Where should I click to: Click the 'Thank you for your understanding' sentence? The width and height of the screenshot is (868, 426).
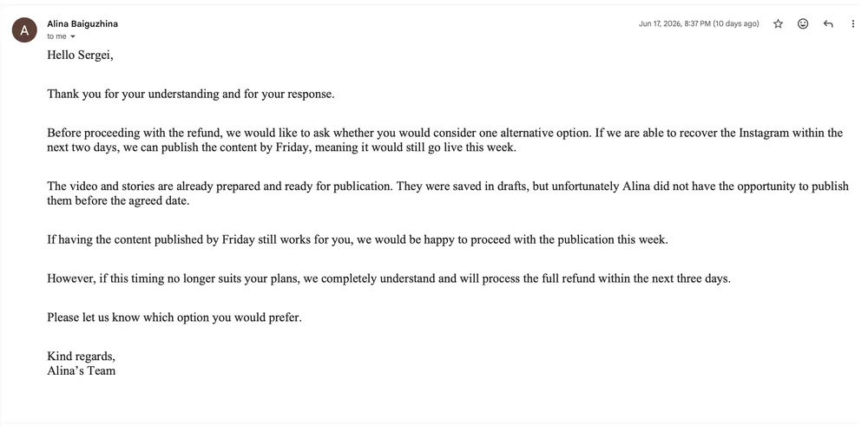[191, 94]
